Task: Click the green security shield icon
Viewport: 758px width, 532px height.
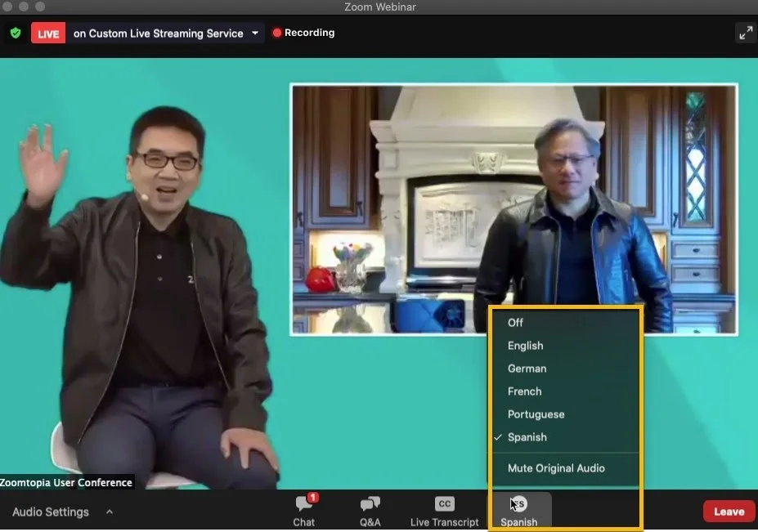Action: pos(14,33)
